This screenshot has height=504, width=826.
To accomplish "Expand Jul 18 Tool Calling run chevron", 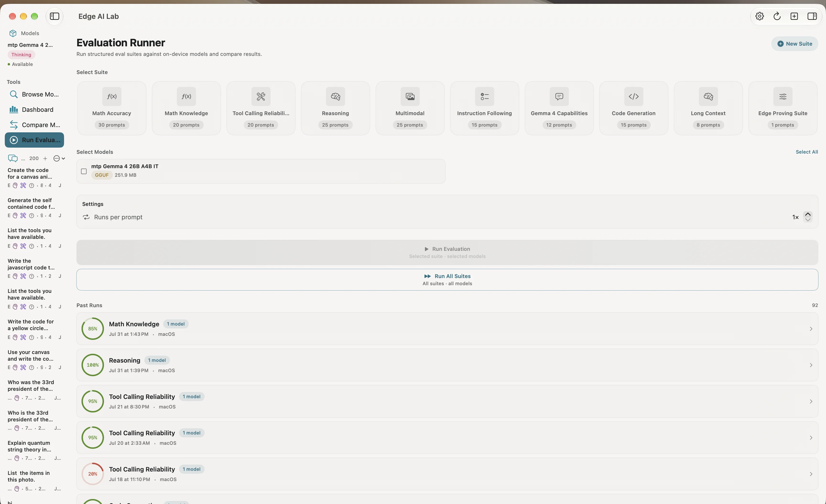I will tap(810, 474).
